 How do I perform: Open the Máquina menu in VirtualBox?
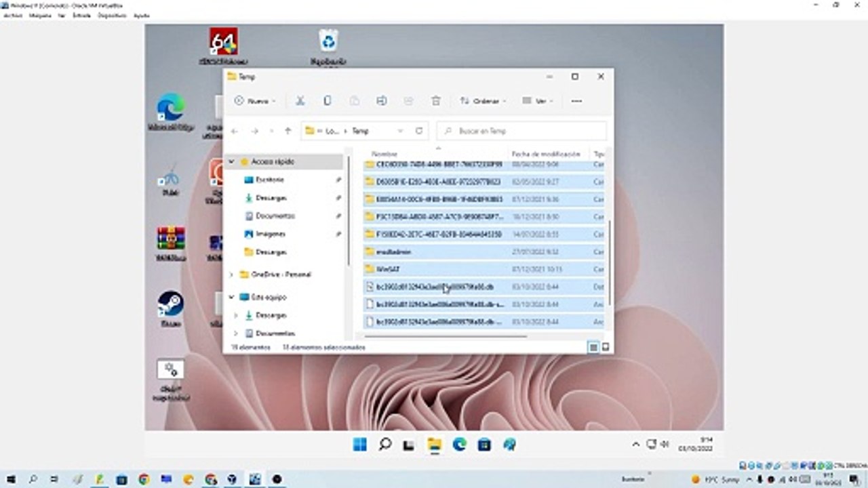(40, 15)
